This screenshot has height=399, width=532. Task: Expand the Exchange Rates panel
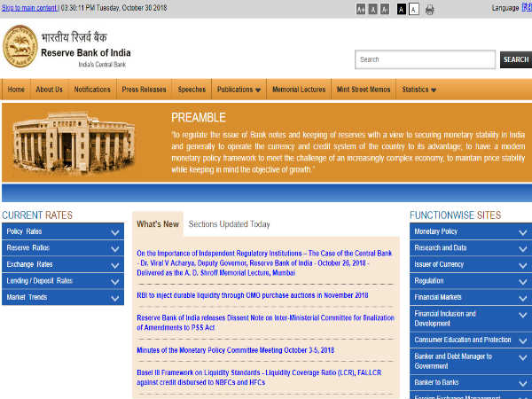pos(63,264)
